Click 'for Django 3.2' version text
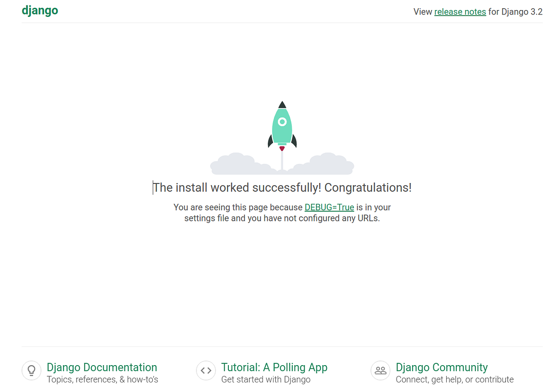This screenshot has height=392, width=547. click(x=515, y=12)
